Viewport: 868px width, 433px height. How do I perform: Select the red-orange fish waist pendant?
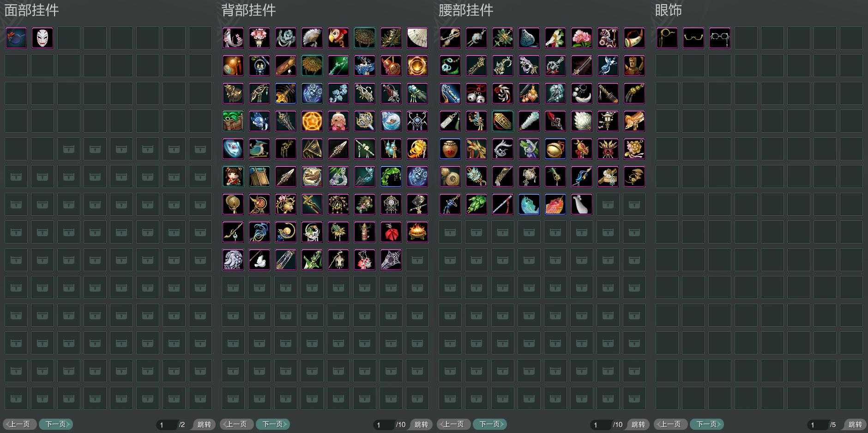click(555, 204)
